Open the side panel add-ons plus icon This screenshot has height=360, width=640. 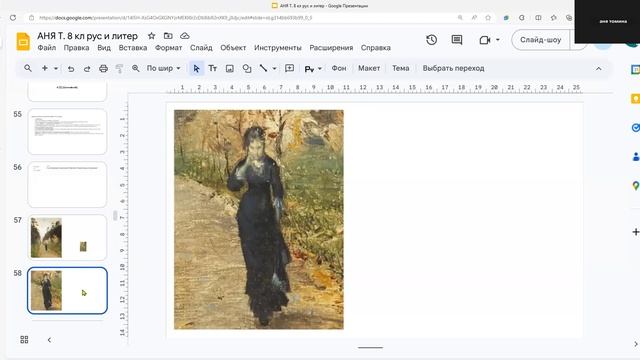tap(636, 232)
